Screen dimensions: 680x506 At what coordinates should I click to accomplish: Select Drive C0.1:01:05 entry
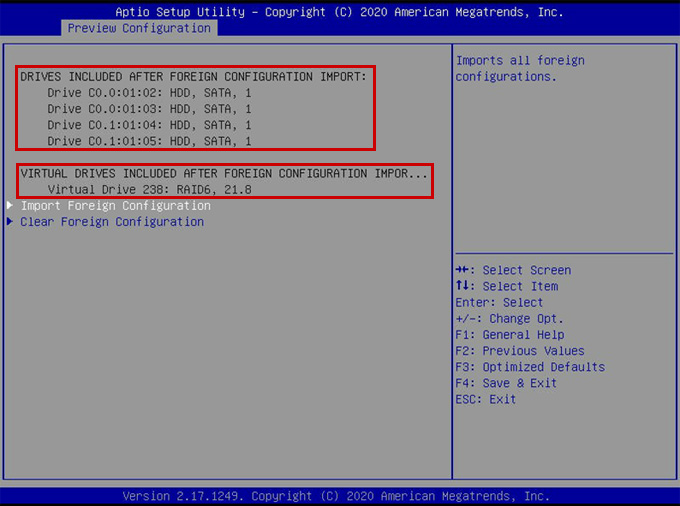149,141
